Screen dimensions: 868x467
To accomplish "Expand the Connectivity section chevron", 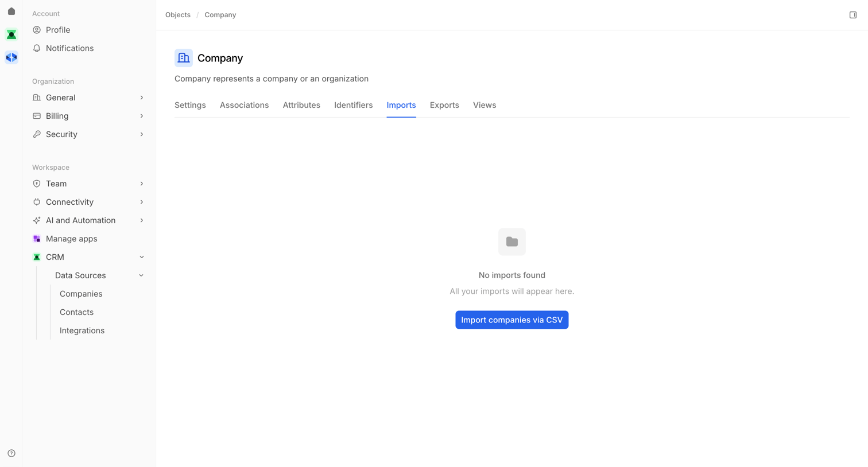I will [142, 202].
